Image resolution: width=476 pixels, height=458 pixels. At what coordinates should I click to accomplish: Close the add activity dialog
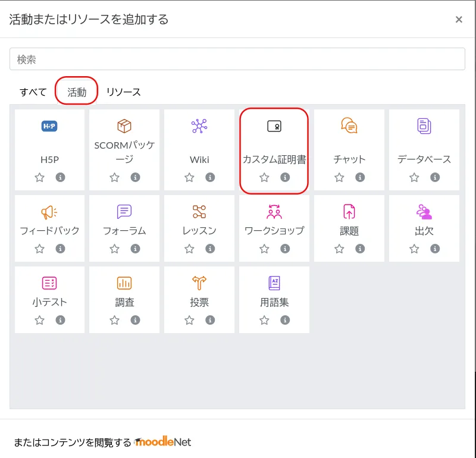coord(459,20)
